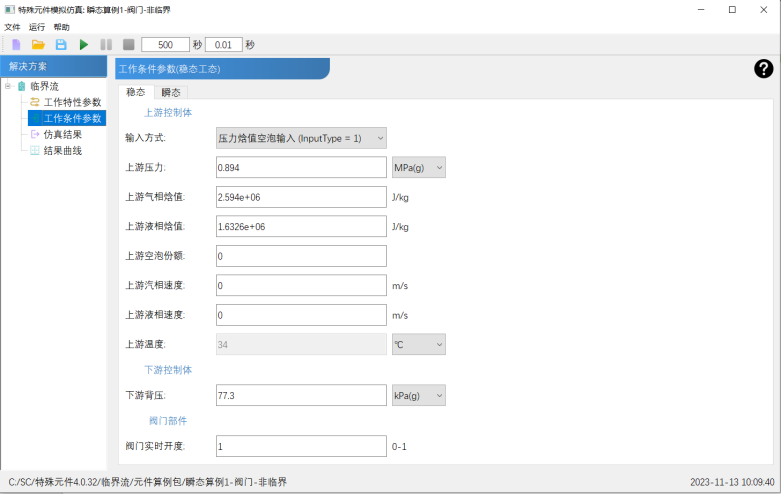Viewport: 781px width, 494px height.
Task: Change 上游压力 unit MPa(g) dropdown
Action: point(418,168)
